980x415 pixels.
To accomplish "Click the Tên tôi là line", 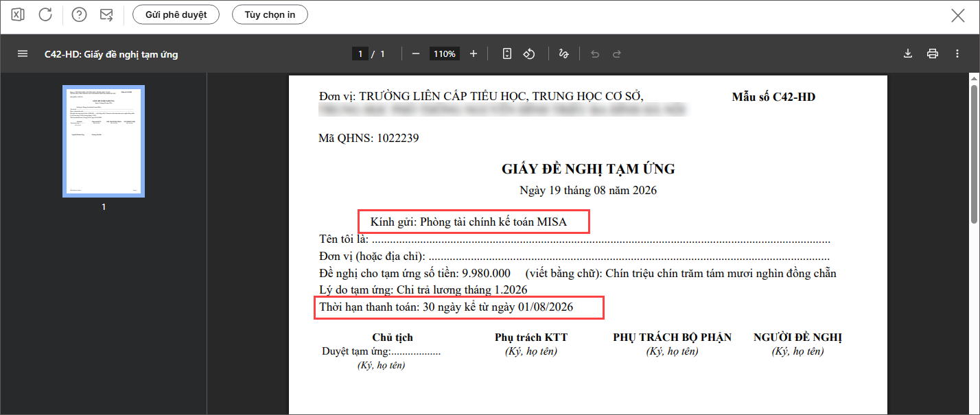I will (x=574, y=239).
